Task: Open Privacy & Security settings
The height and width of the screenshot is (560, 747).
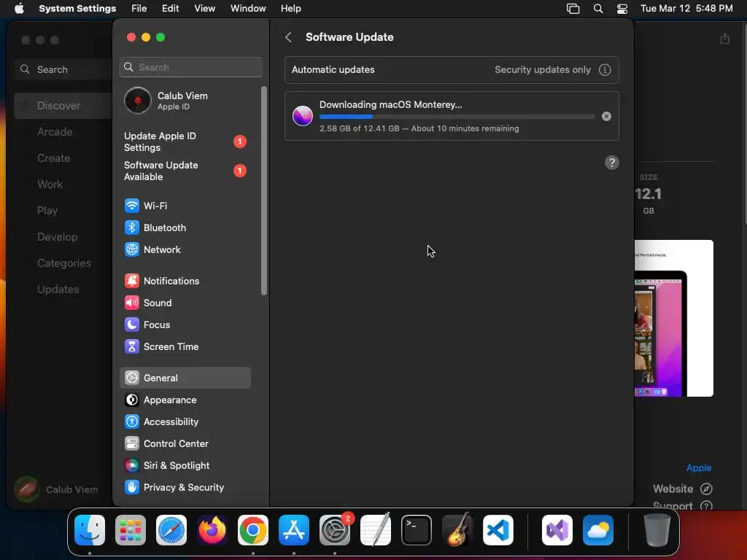Action: click(185, 488)
